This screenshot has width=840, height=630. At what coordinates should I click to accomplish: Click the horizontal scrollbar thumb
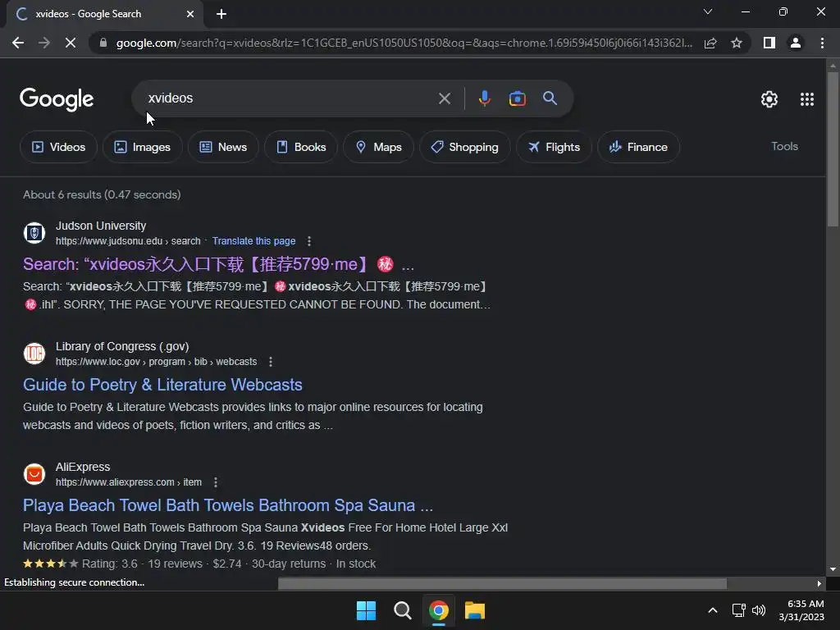click(502, 583)
